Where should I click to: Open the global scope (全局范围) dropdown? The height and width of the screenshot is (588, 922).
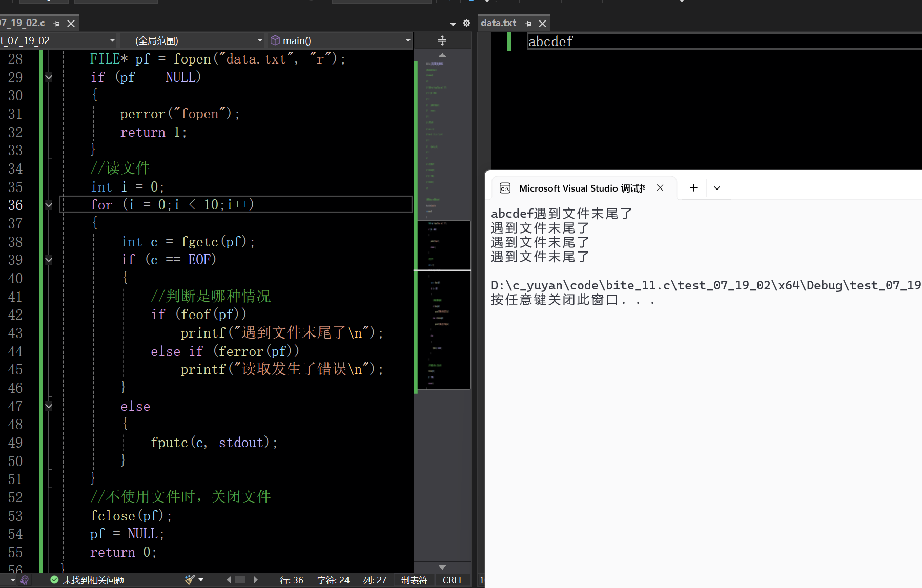click(x=192, y=40)
